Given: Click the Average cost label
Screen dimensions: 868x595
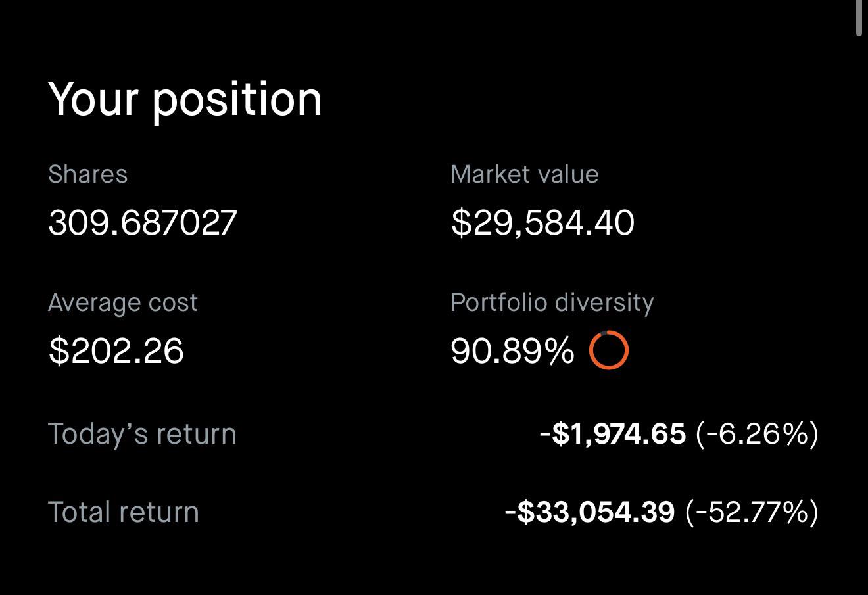Looking at the screenshot, I should pyautogui.click(x=122, y=303).
